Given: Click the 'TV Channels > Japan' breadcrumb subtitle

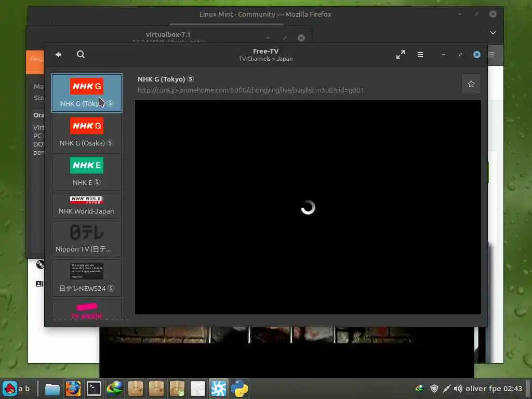Looking at the screenshot, I should click(265, 59).
